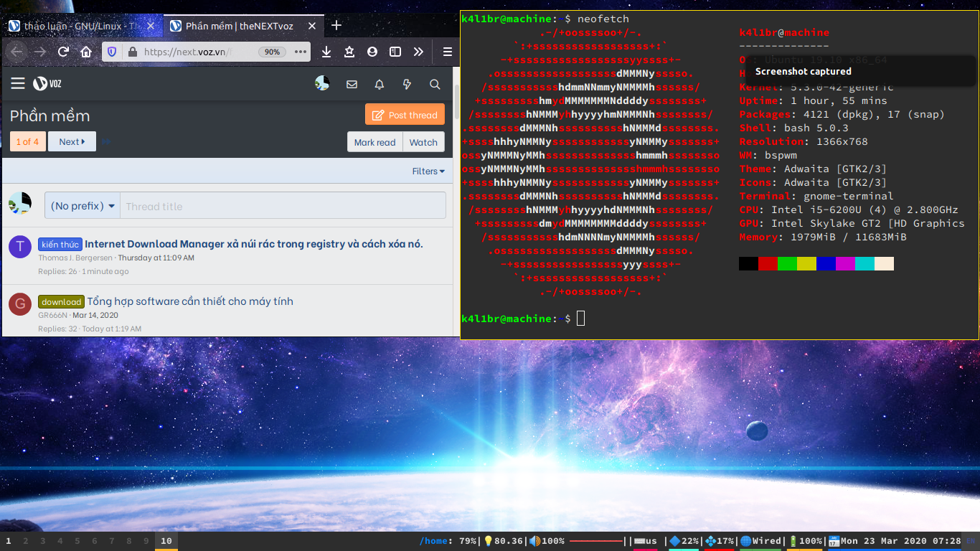The image size is (980, 551).
Task: Click the brightness bulb indicator in status bar
Action: coord(489,541)
